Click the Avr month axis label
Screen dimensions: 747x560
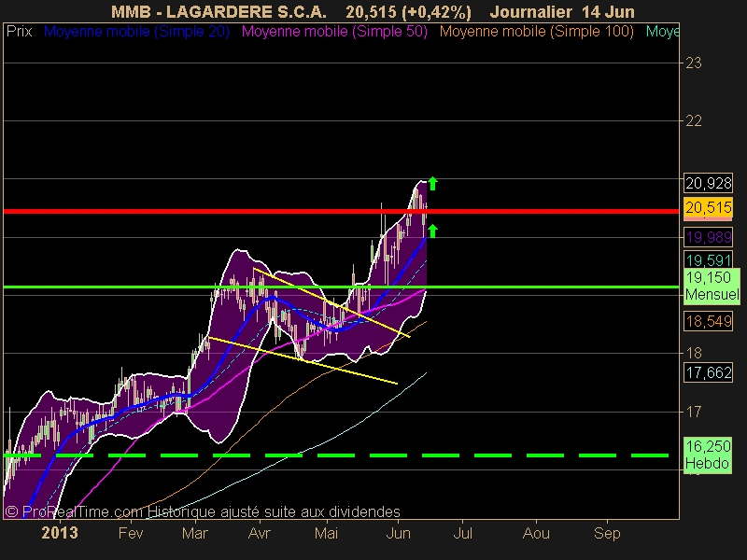pyautogui.click(x=260, y=533)
